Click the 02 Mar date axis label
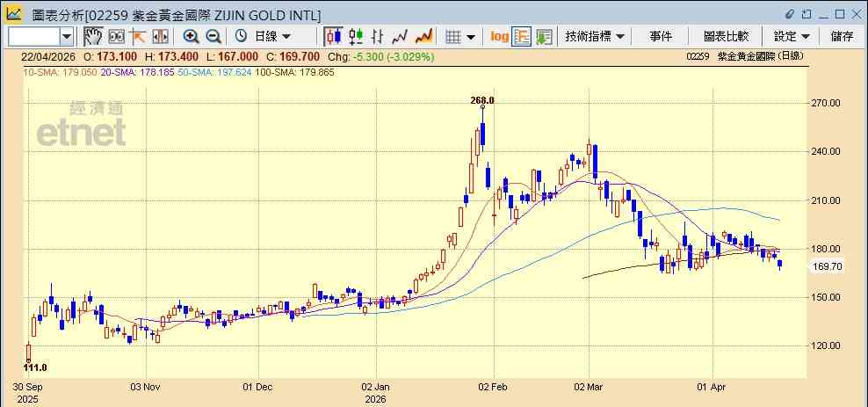This screenshot has height=407, width=868. (590, 387)
